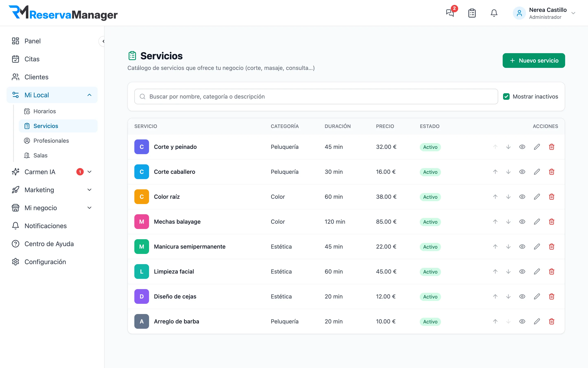Toggle visibility of Mechas balayage
Viewport: 588px width, 368px height.
click(x=522, y=222)
